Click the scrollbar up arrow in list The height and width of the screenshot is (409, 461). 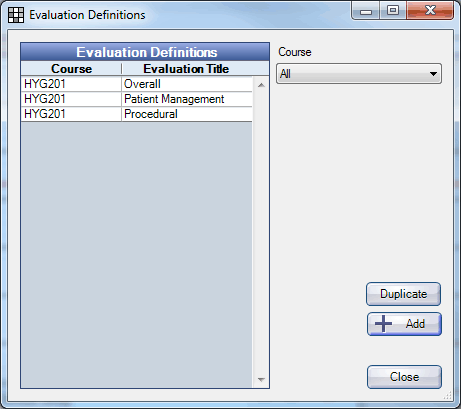pyautogui.click(x=261, y=85)
